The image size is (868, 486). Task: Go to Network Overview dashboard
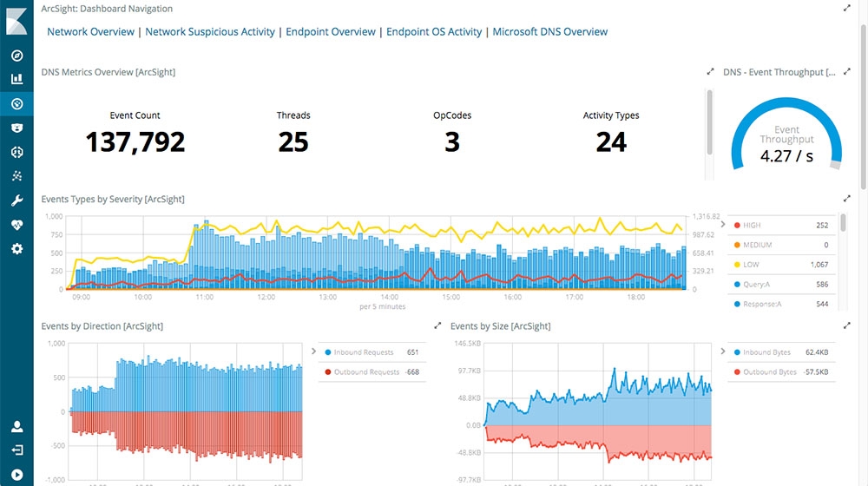[x=91, y=31]
